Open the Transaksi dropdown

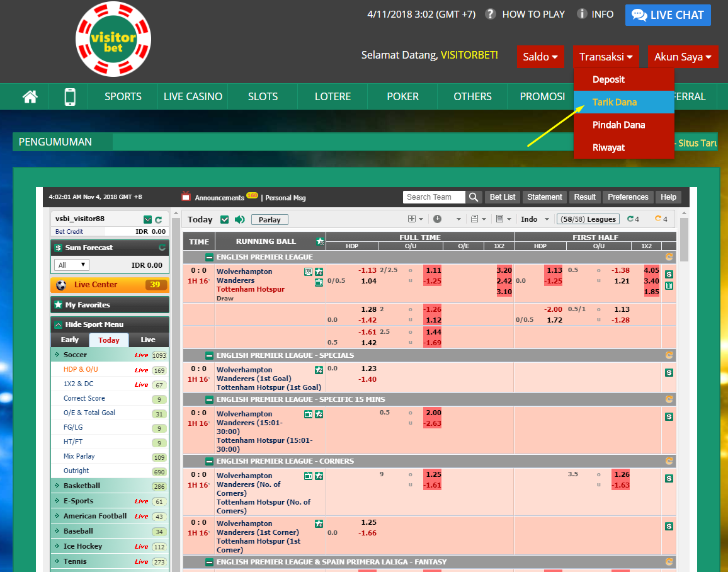606,57
